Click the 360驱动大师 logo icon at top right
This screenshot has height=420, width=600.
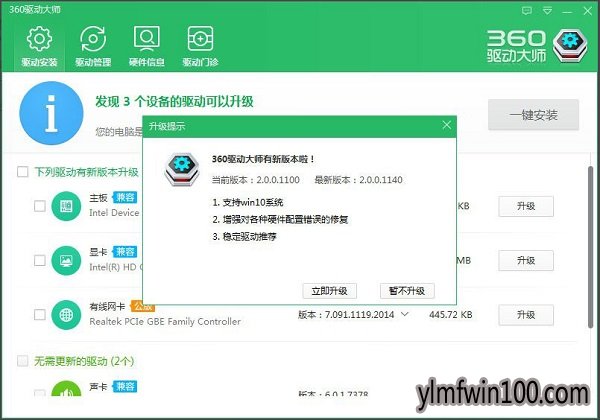[570, 46]
